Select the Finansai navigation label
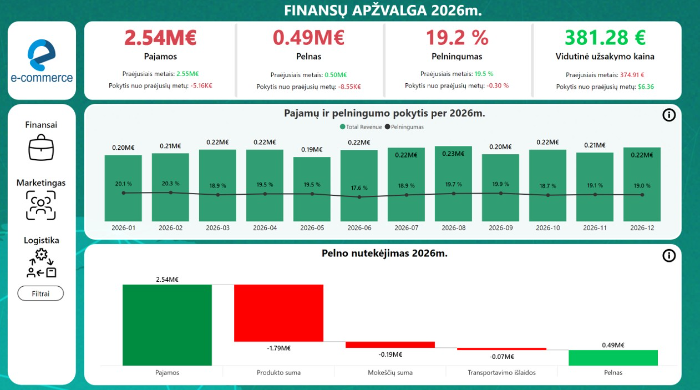Screen dimensions: 700x390 pyautogui.click(x=41, y=125)
